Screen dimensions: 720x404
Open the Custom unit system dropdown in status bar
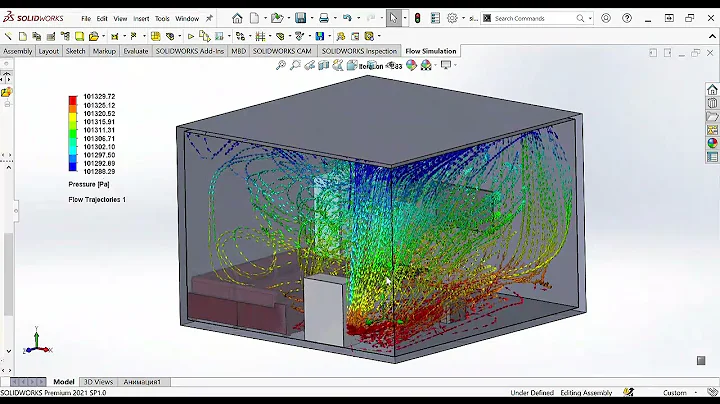pyautogui.click(x=696, y=393)
